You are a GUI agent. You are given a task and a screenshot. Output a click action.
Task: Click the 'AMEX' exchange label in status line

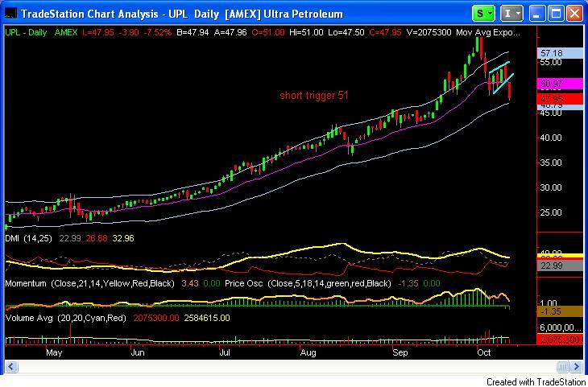point(65,33)
